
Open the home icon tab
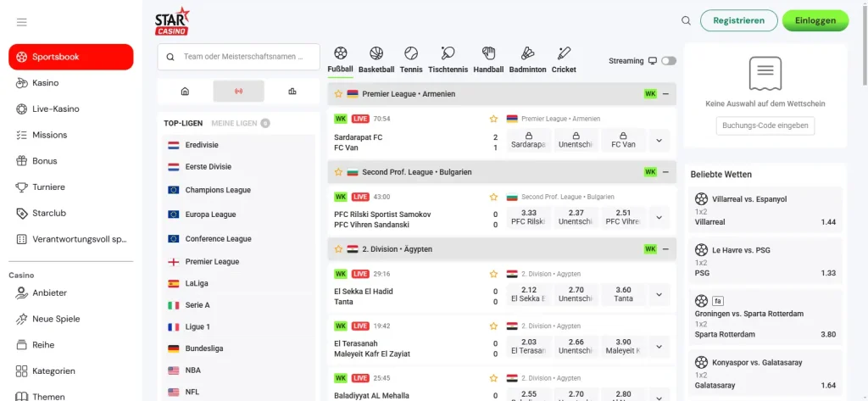(x=185, y=92)
